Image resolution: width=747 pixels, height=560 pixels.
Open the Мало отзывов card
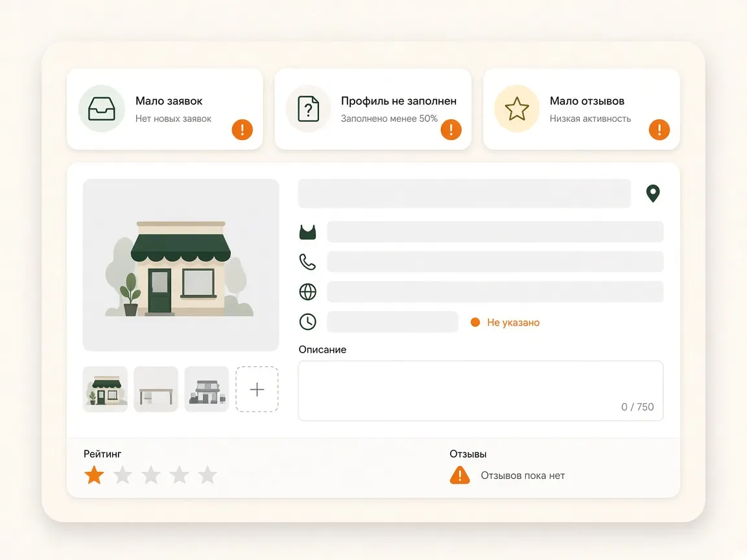pos(582,109)
